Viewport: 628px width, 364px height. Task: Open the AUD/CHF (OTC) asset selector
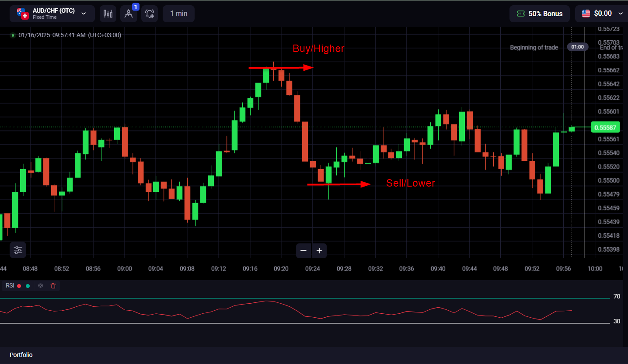pyautogui.click(x=52, y=14)
